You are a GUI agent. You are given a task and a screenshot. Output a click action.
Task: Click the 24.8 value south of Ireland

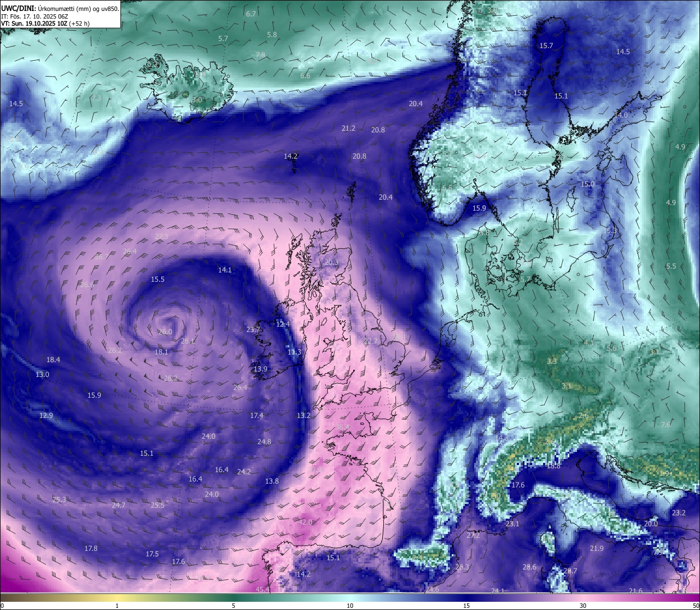tap(264, 442)
